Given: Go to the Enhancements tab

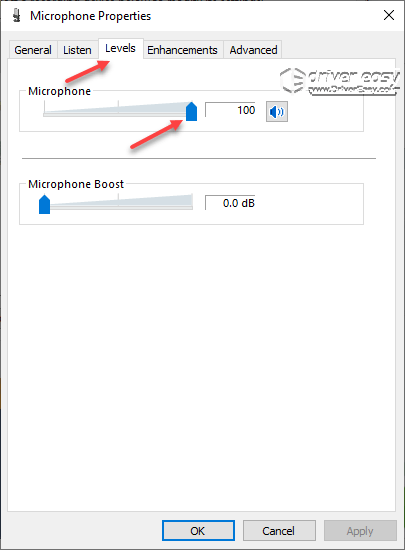Looking at the screenshot, I should point(182,50).
